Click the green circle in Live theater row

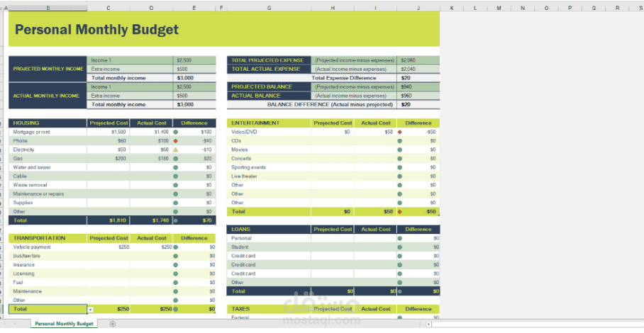coord(399,176)
